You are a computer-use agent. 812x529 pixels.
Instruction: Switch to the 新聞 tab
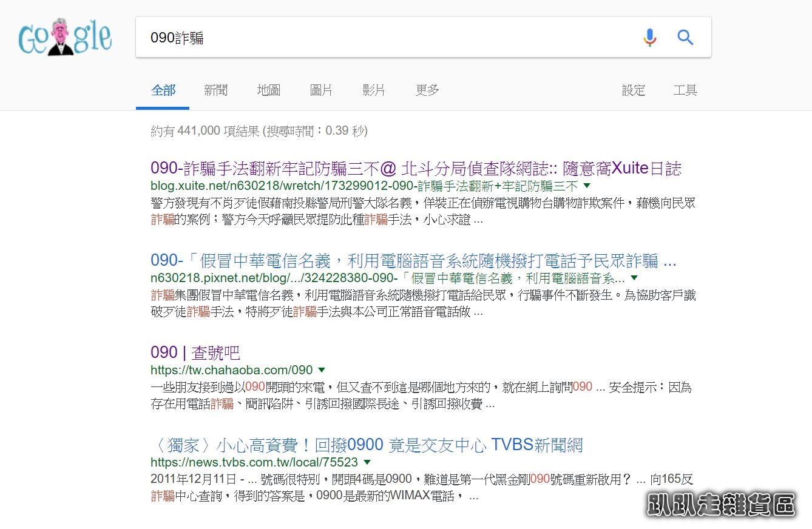click(215, 90)
